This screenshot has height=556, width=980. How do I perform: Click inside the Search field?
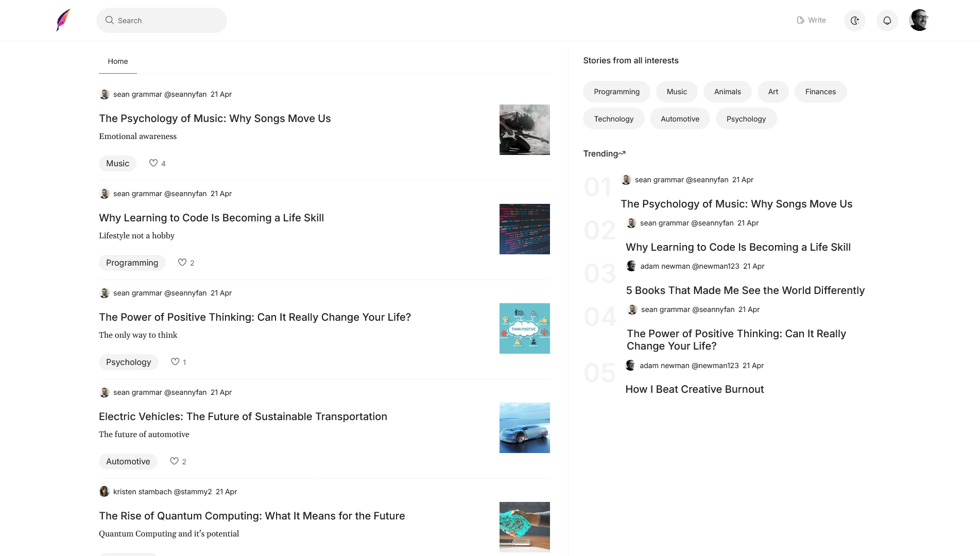tap(162, 21)
